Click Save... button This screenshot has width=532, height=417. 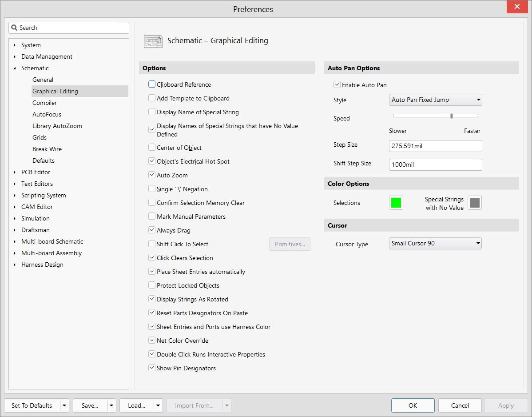tap(90, 405)
